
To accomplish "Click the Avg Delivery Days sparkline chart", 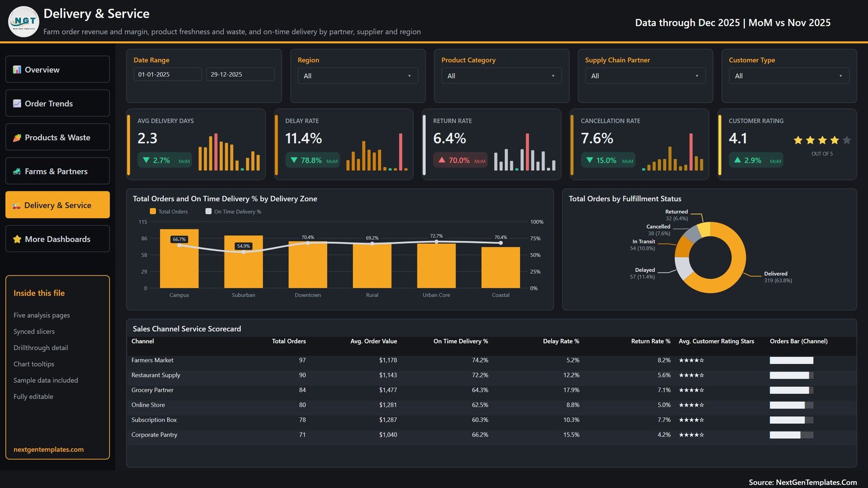I will (x=229, y=152).
